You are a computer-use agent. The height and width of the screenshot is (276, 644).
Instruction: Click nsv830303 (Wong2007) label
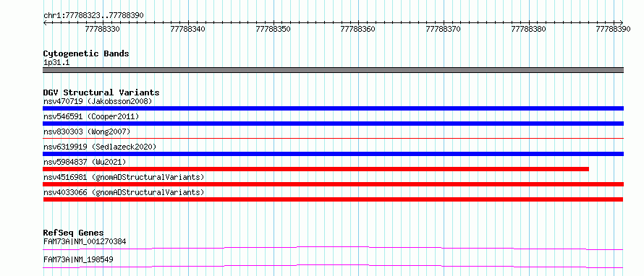click(x=87, y=131)
